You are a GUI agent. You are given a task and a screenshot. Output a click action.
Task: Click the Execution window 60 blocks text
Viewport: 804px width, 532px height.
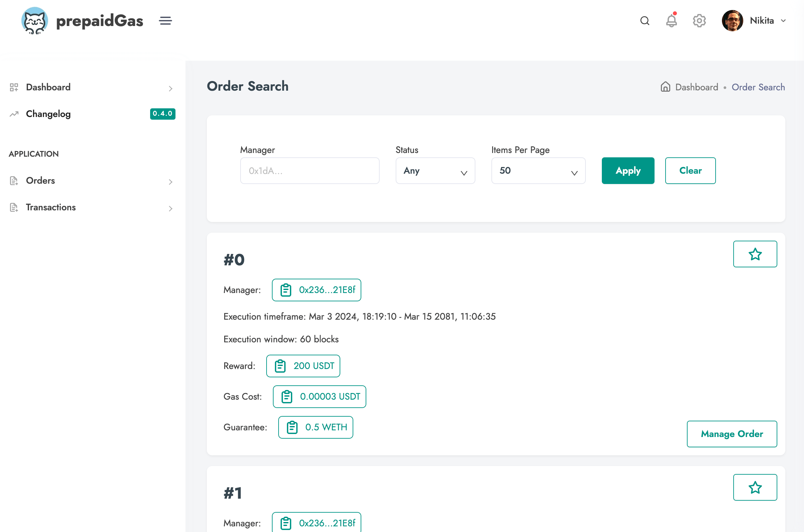point(281,339)
